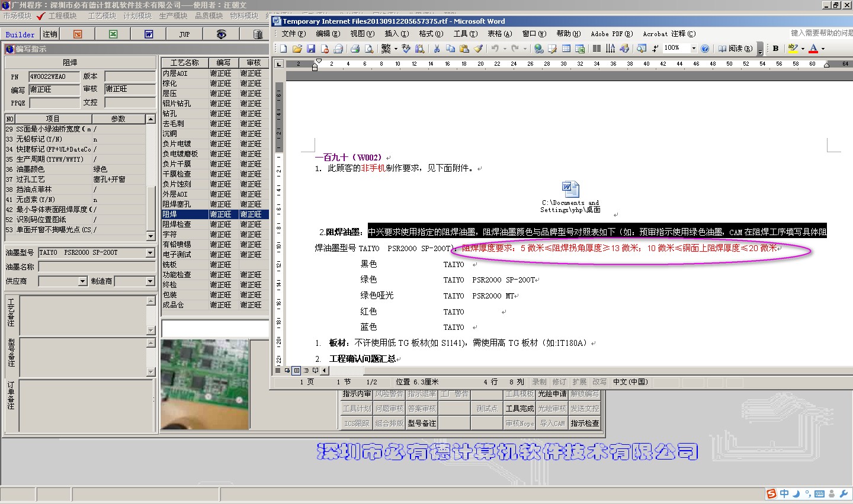This screenshot has width=853, height=504.
Task: Open the 供应商 dropdown arrow
Action: tap(82, 281)
